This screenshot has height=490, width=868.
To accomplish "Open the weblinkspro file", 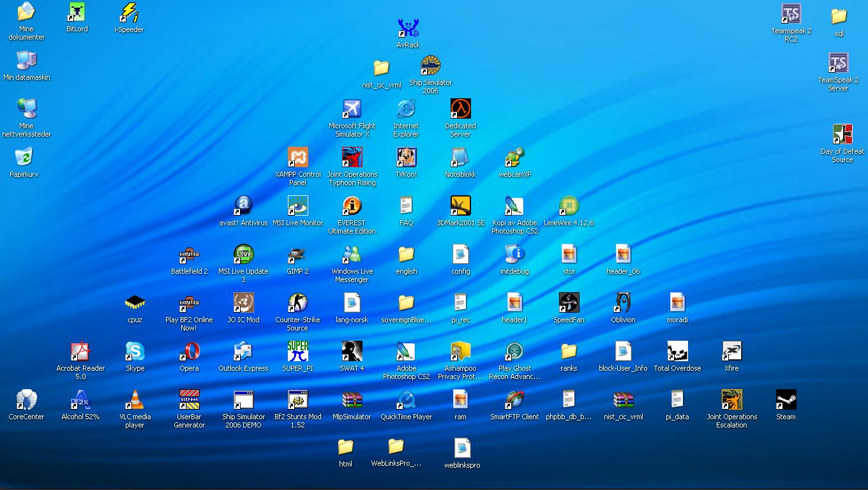I will 462,449.
